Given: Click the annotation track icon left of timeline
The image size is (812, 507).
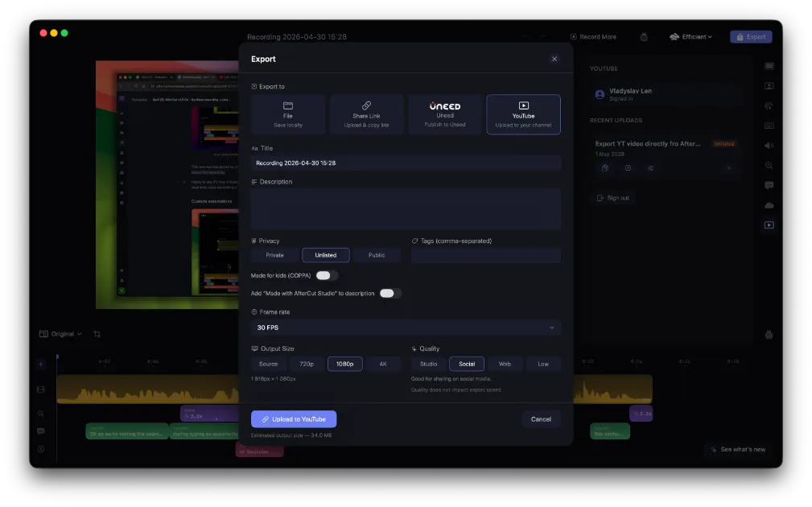Looking at the screenshot, I should [x=41, y=450].
